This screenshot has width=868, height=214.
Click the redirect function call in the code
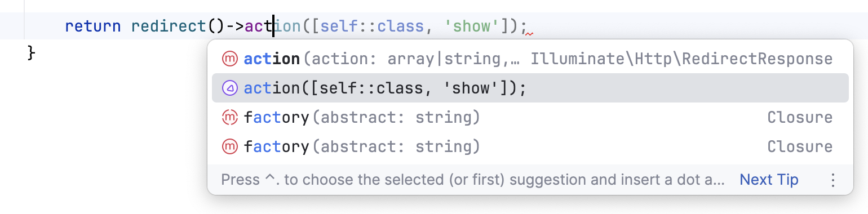pyautogui.click(x=169, y=26)
